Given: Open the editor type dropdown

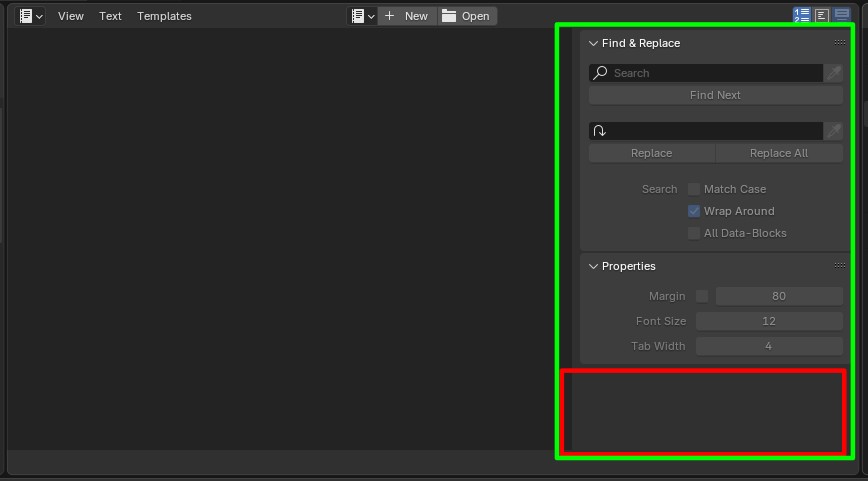Looking at the screenshot, I should (30, 16).
